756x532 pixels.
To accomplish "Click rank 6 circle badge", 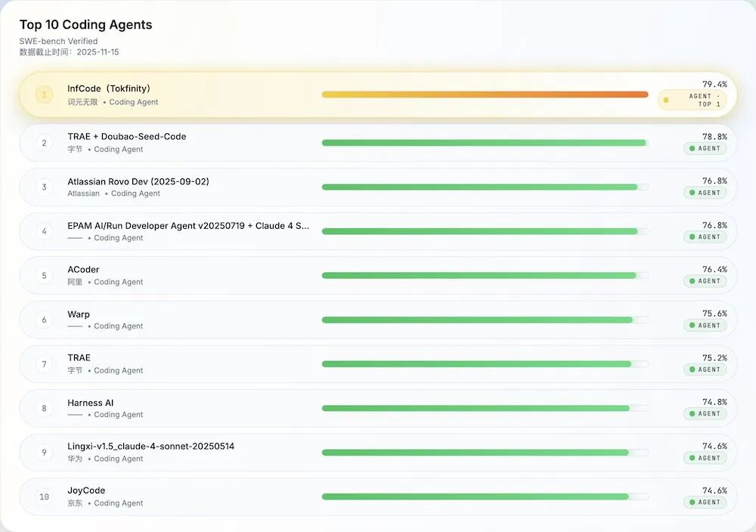I will click(x=44, y=320).
